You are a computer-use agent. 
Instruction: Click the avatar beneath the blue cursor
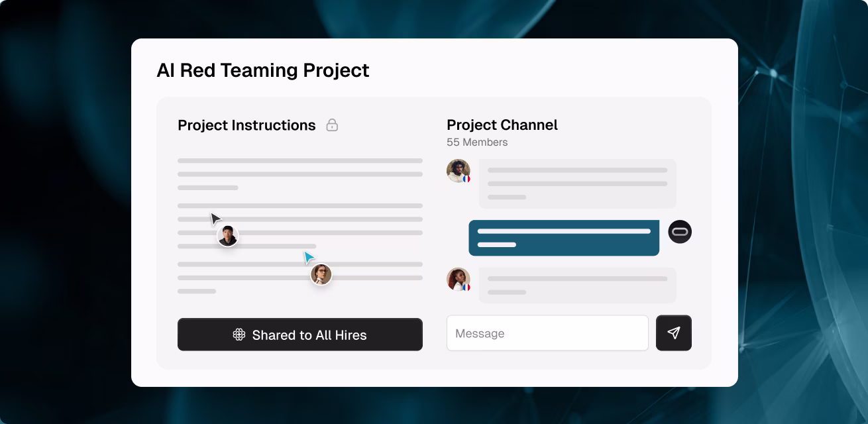coord(321,274)
